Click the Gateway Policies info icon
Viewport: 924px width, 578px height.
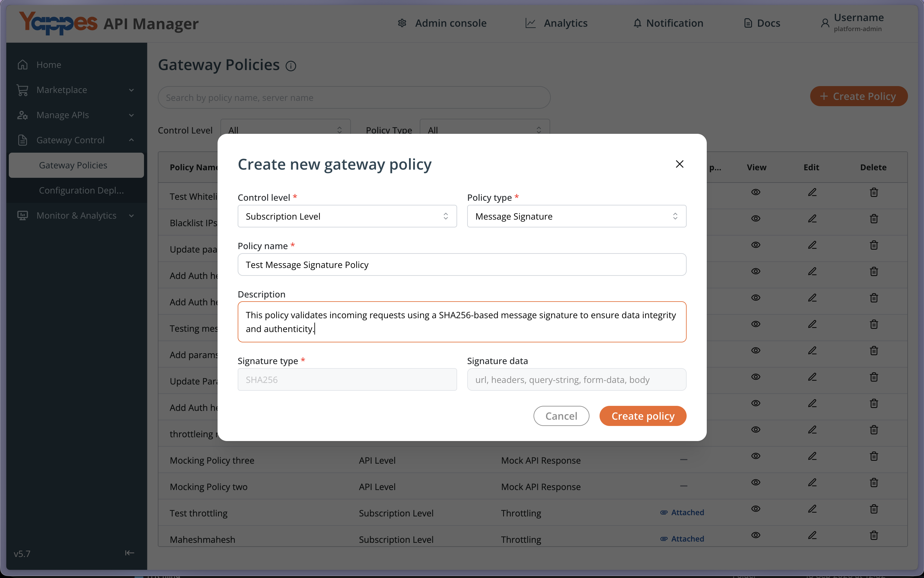[x=291, y=66]
